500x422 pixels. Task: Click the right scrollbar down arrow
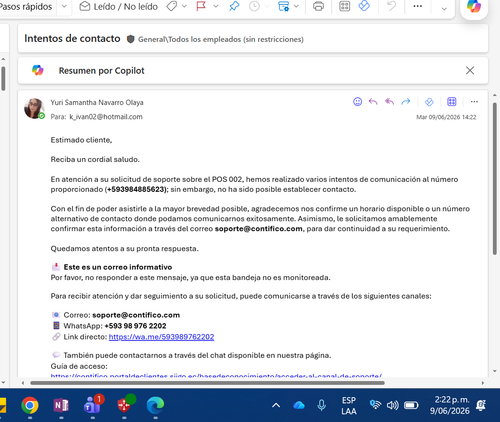[x=495, y=371]
